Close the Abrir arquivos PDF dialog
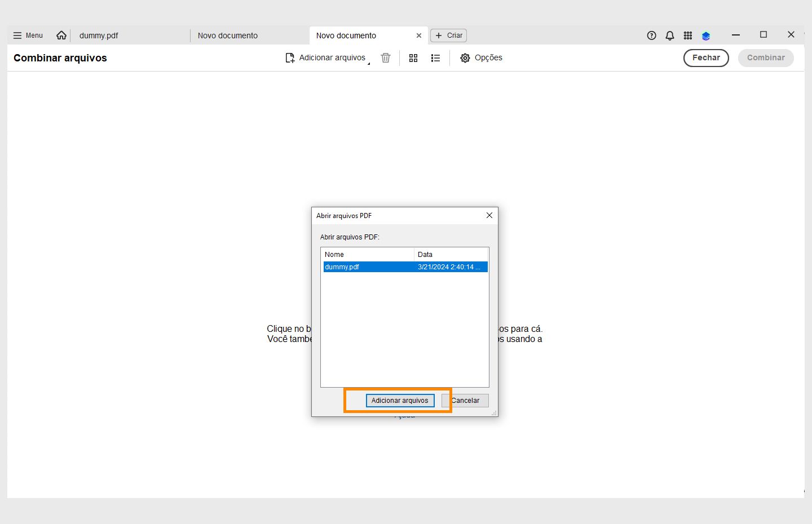 [x=489, y=215]
